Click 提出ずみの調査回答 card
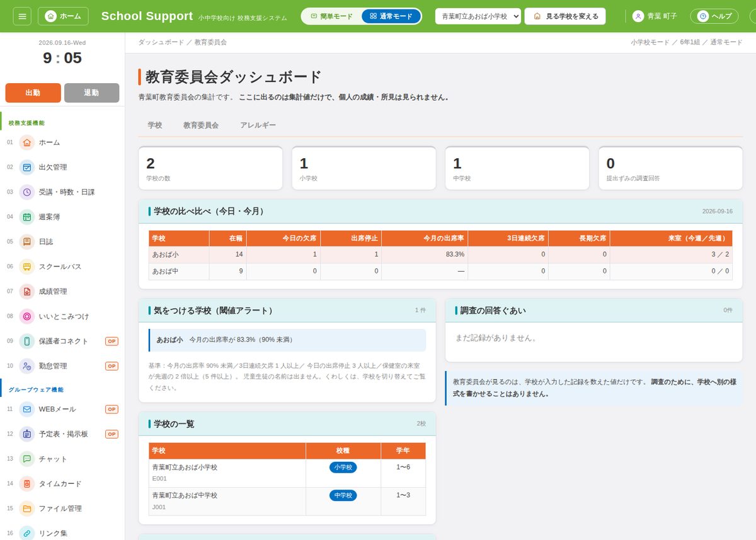This screenshot has height=540, width=756. coord(670,168)
